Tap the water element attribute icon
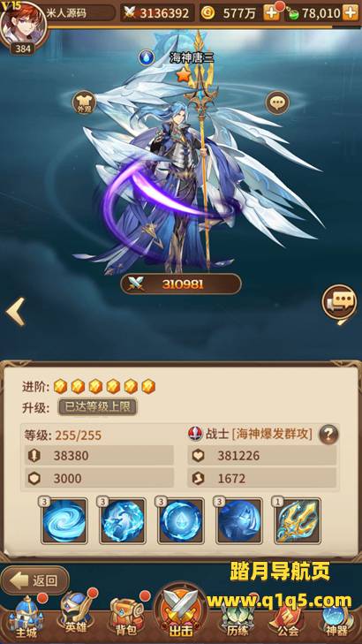Screen dimensions: 362x644 tap(146, 57)
